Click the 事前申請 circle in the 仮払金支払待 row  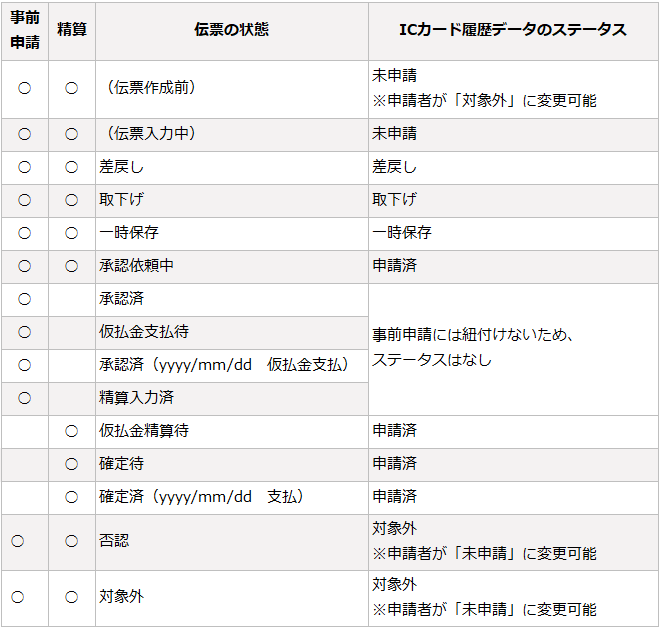click(24, 332)
